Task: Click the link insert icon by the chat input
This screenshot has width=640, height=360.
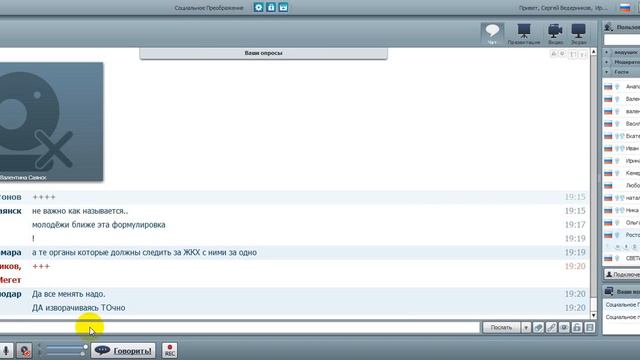Action: click(x=551, y=327)
